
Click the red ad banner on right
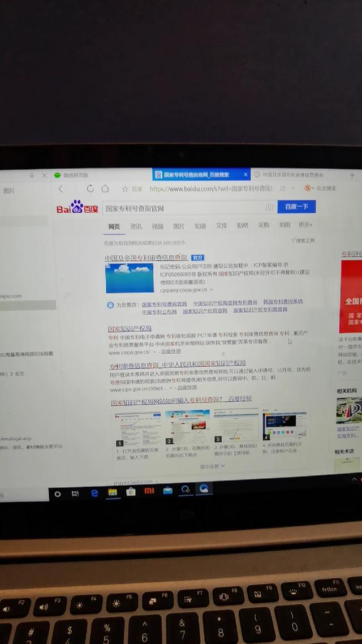[351, 296]
